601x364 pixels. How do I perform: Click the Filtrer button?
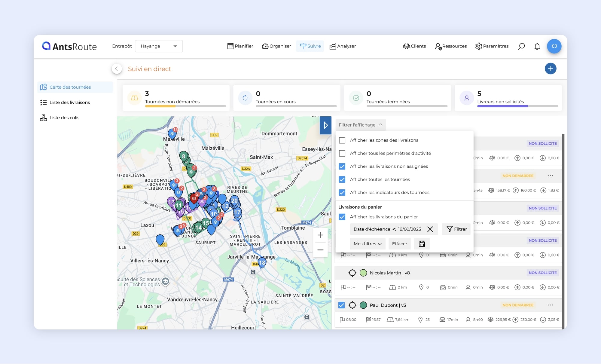click(456, 229)
